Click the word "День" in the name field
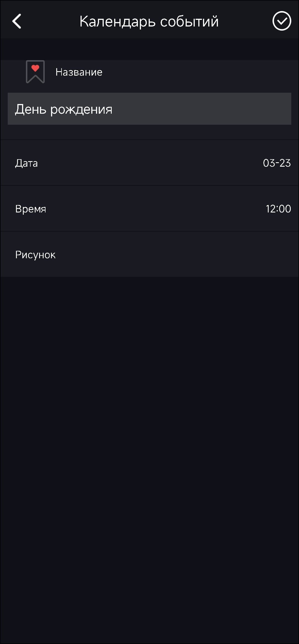 tap(31, 109)
